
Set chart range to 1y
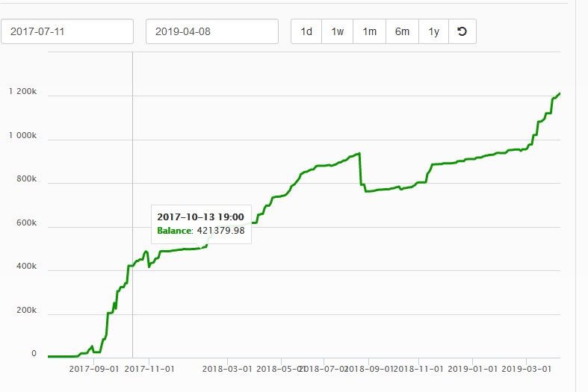tap(433, 31)
